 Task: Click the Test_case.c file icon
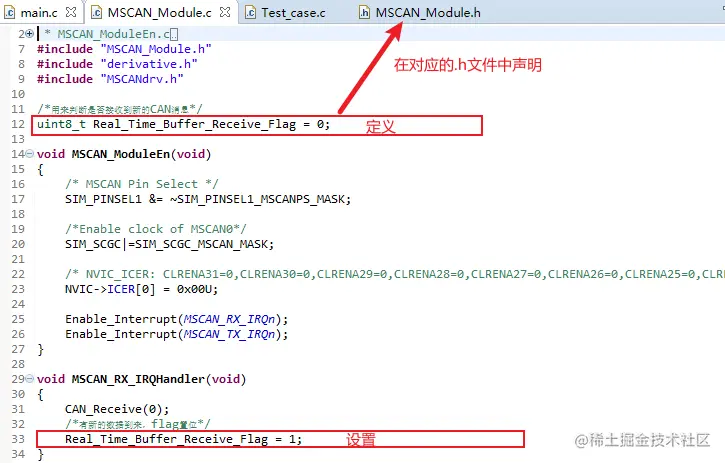[250, 12]
